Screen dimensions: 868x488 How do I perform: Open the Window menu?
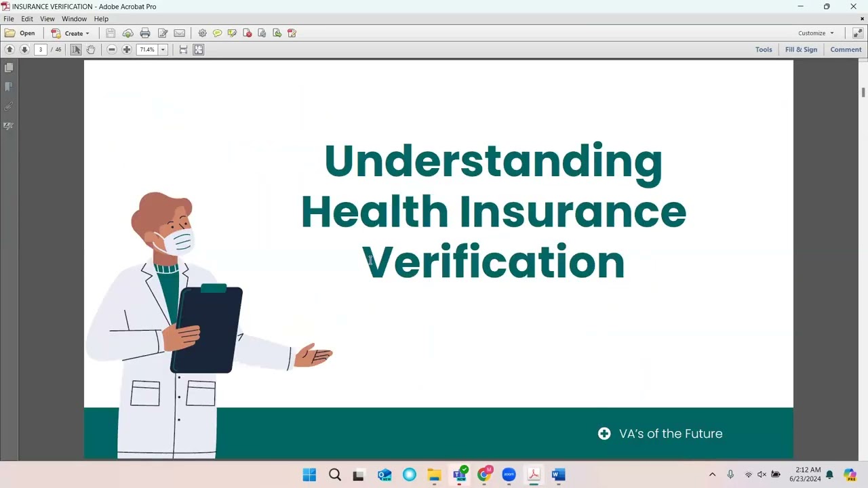point(74,19)
